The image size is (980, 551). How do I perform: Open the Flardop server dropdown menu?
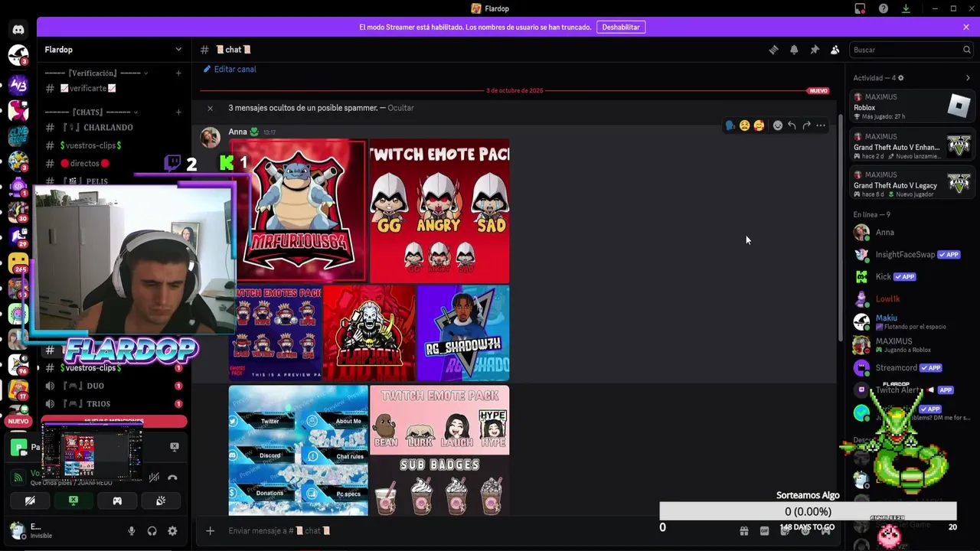pyautogui.click(x=113, y=50)
